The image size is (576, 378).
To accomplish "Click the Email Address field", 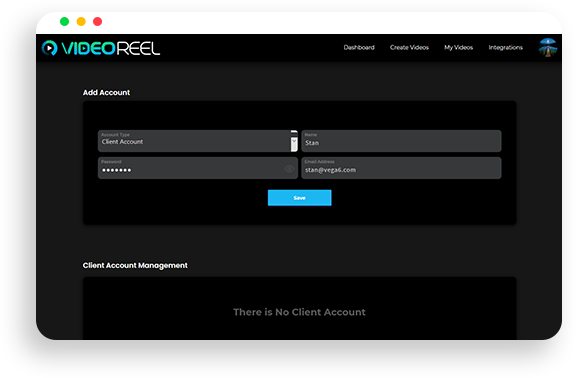I will click(401, 168).
